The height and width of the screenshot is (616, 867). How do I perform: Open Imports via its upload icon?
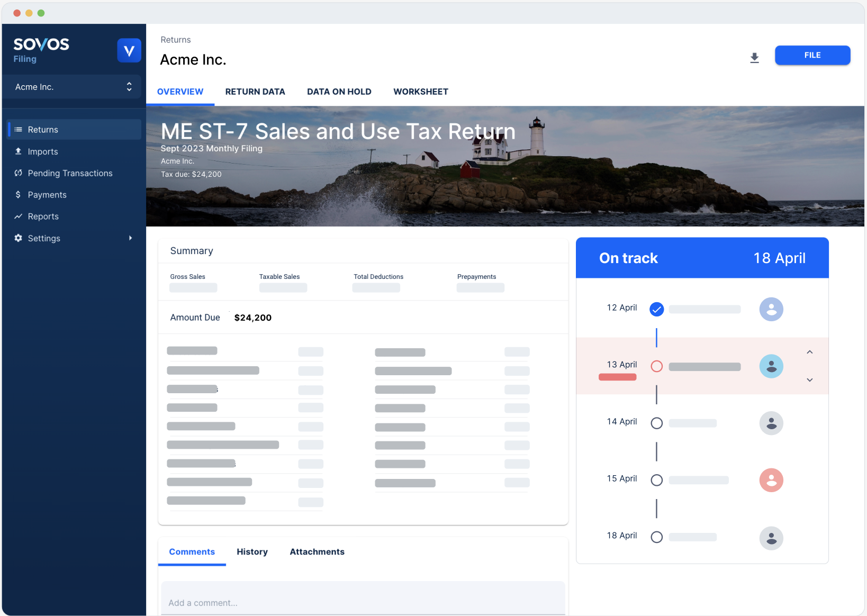point(19,151)
